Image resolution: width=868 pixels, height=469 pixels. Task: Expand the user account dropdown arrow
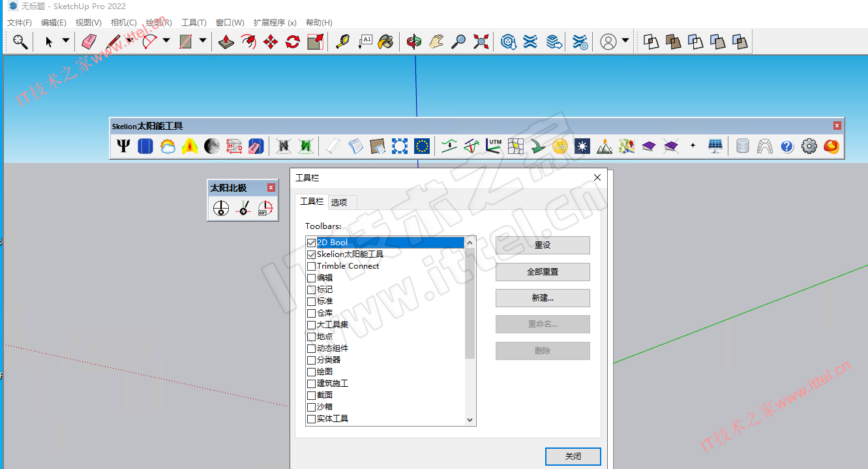tap(625, 41)
